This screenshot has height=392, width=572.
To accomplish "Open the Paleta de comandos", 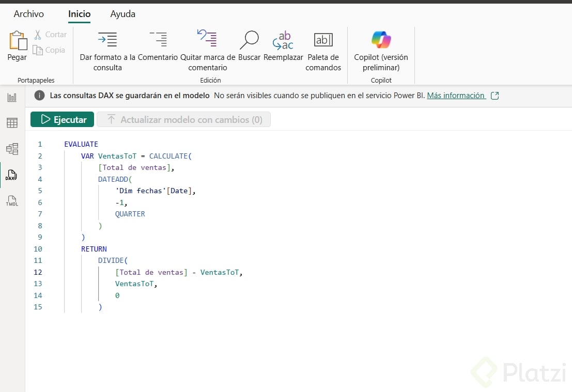I will pyautogui.click(x=323, y=40).
